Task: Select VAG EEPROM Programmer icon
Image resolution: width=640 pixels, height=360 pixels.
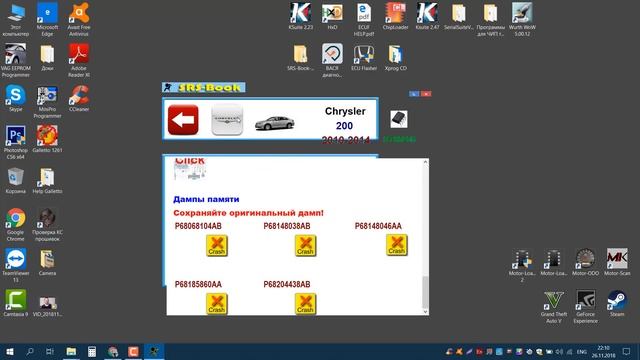Action: coord(16,60)
